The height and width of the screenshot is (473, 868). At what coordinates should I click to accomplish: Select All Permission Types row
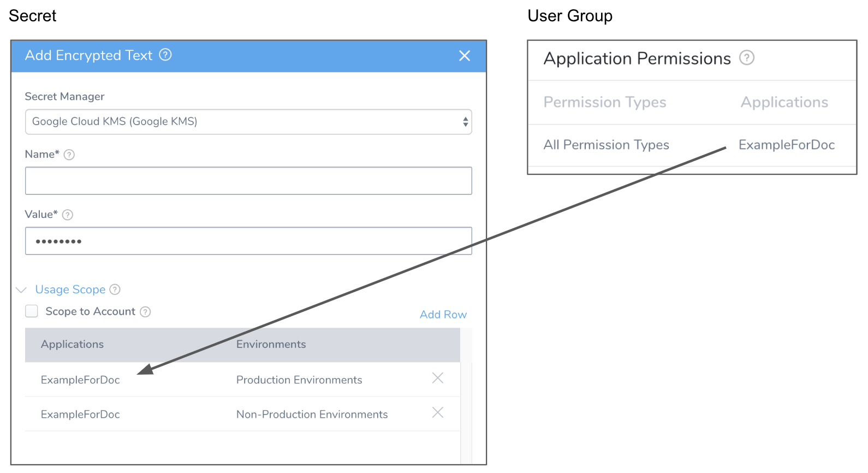692,145
